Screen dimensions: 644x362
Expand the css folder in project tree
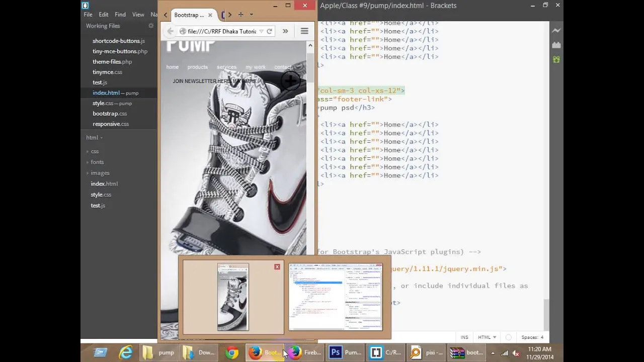[95, 151]
